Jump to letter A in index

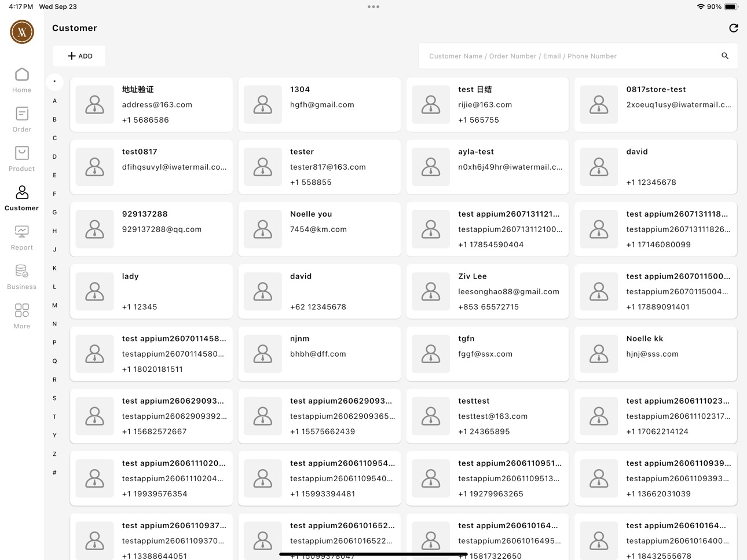pyautogui.click(x=55, y=101)
